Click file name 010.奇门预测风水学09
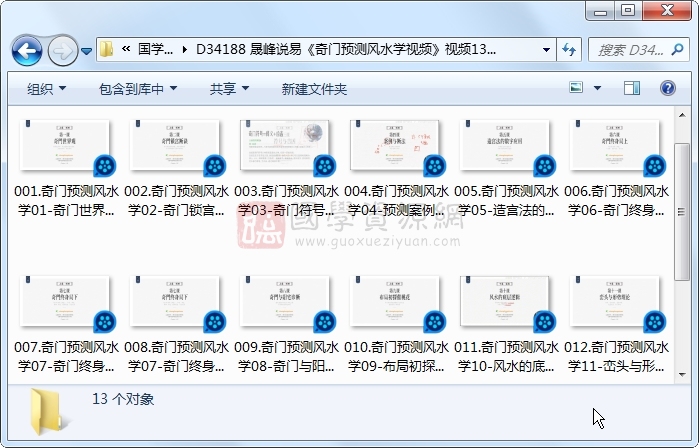Image resolution: width=699 pixels, height=448 pixels. 397,357
